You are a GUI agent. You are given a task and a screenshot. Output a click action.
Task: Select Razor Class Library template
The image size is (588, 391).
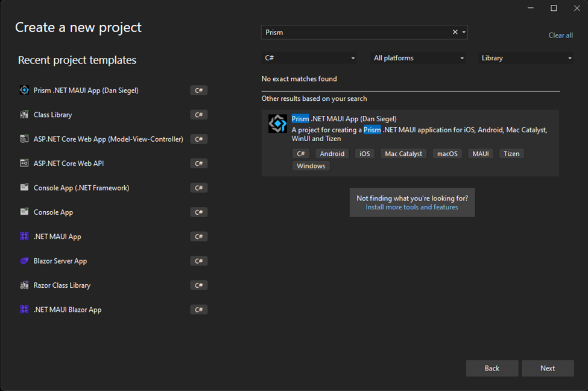[x=113, y=285]
